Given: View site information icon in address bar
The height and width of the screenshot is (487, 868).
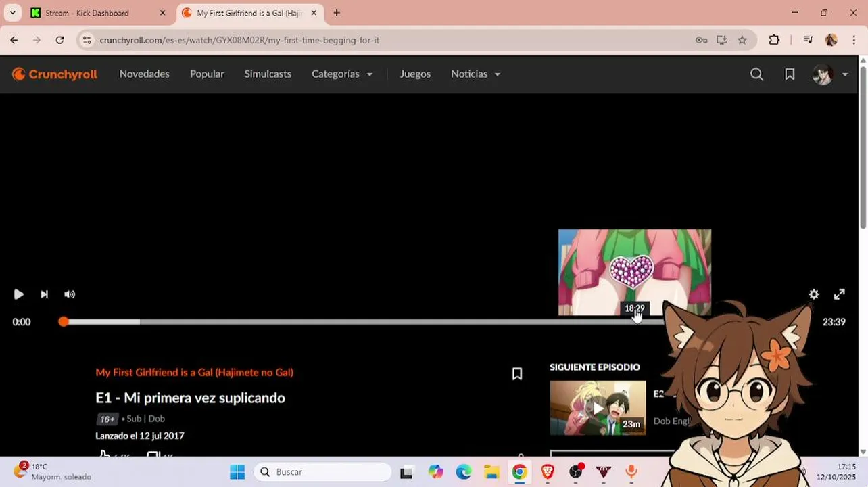Looking at the screenshot, I should [87, 40].
